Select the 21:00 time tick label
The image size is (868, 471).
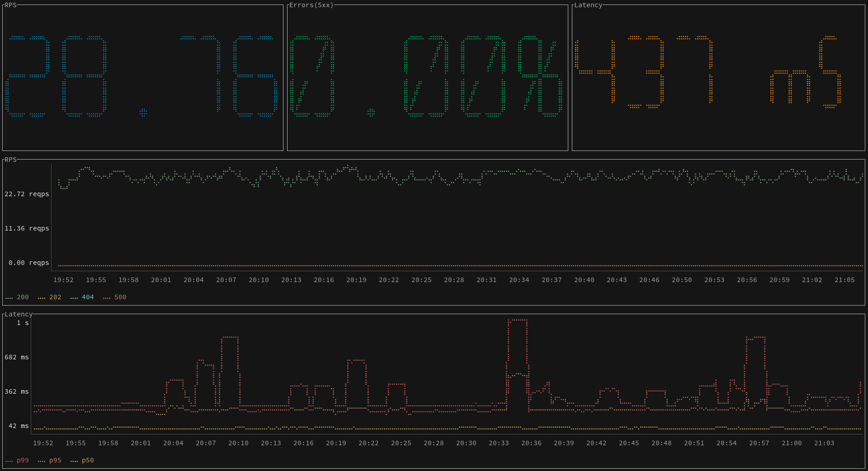[792, 443]
